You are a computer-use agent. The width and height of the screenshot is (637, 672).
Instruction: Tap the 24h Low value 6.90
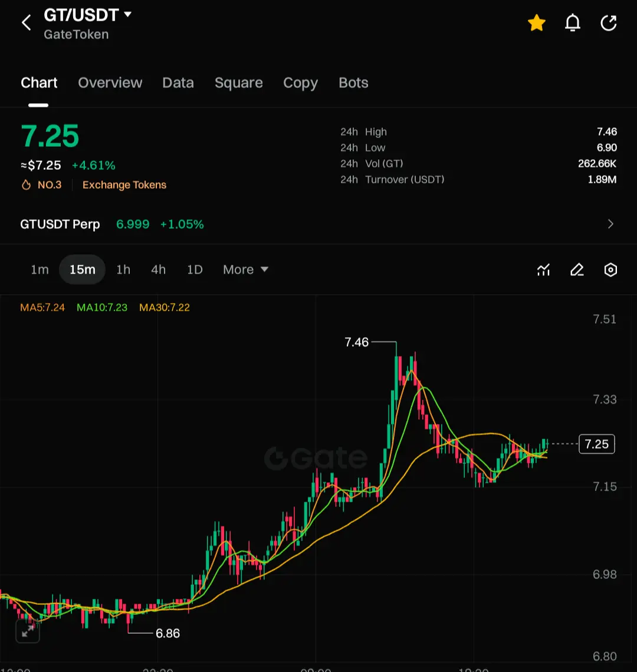tap(606, 147)
